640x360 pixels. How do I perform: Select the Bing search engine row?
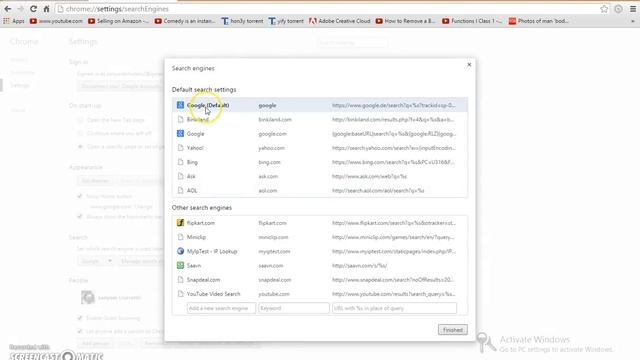pyautogui.click(x=320, y=162)
